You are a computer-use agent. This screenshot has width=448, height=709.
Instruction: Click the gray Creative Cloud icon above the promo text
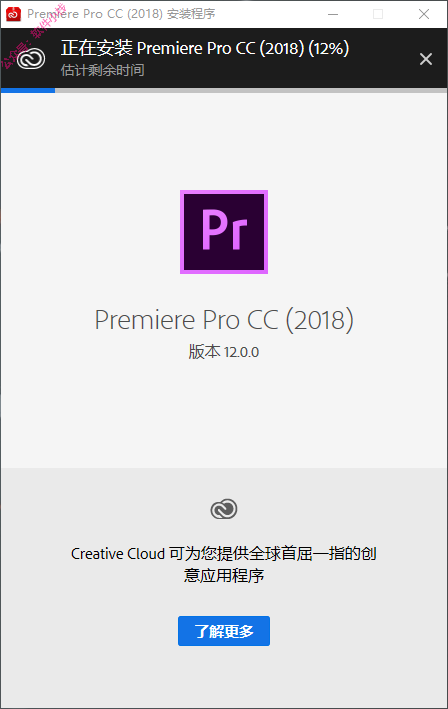pos(224,509)
